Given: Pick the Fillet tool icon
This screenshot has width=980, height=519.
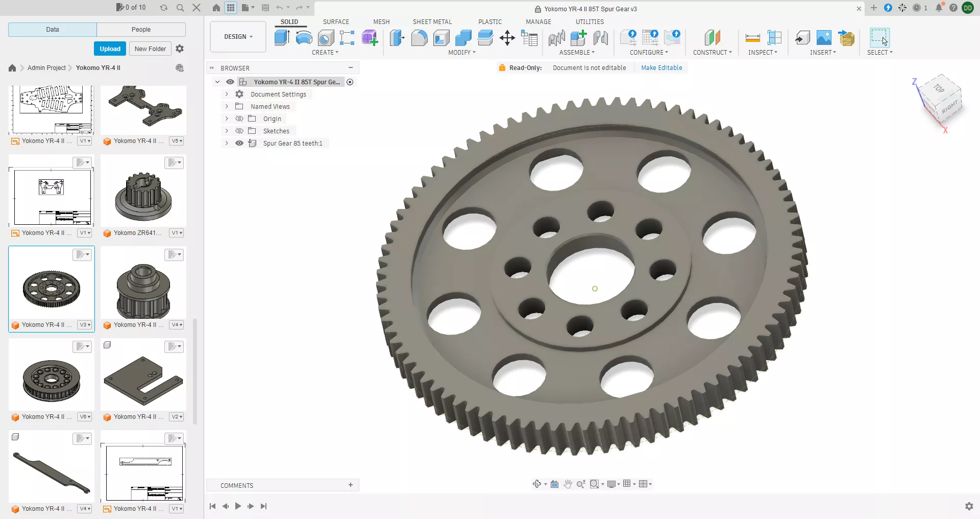Looking at the screenshot, I should click(x=419, y=38).
